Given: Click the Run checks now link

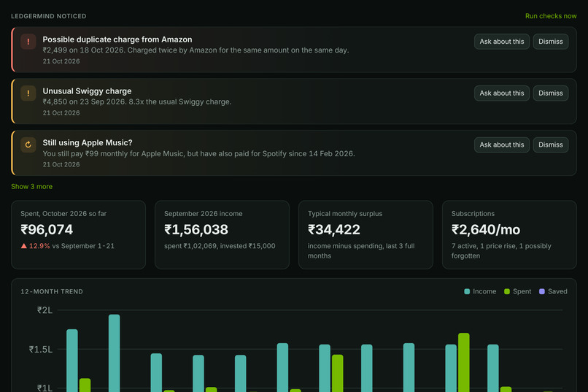Looking at the screenshot, I should coord(551,16).
